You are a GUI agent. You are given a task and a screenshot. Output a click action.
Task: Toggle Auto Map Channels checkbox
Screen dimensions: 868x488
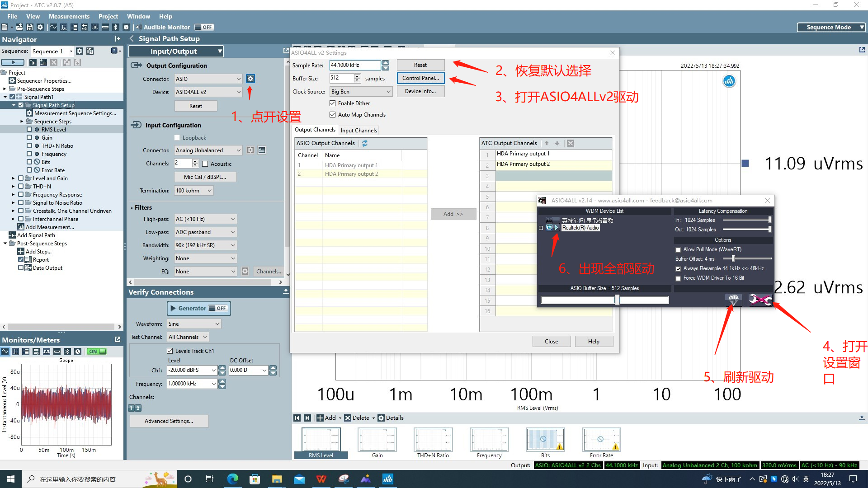click(x=332, y=115)
